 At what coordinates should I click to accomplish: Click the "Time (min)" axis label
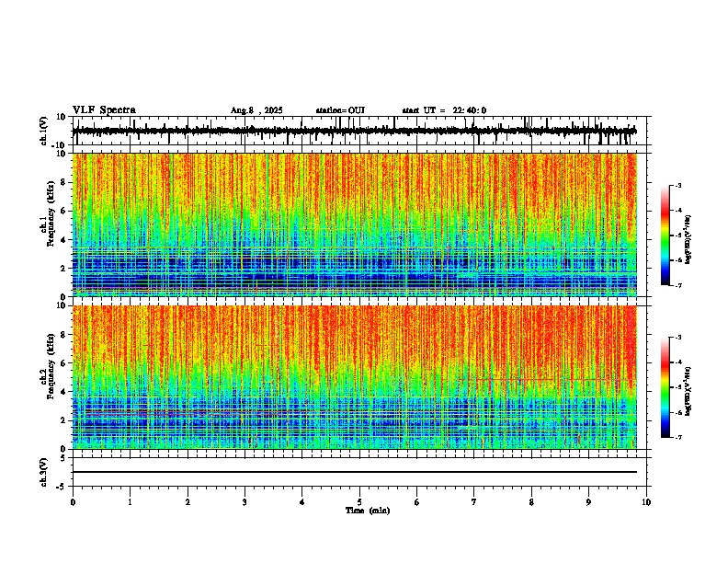(x=368, y=511)
